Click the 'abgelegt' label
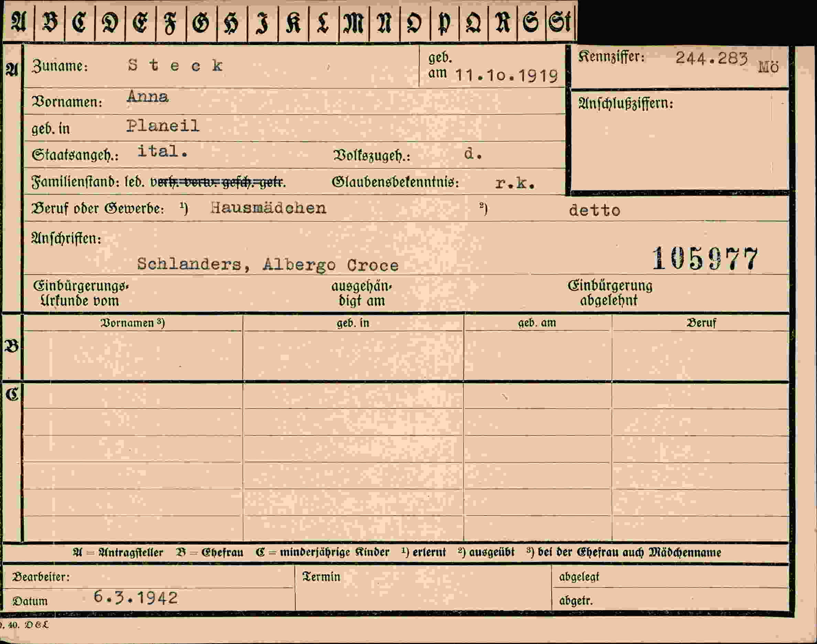Image resolution: width=817 pixels, height=644 pixels. (x=579, y=577)
